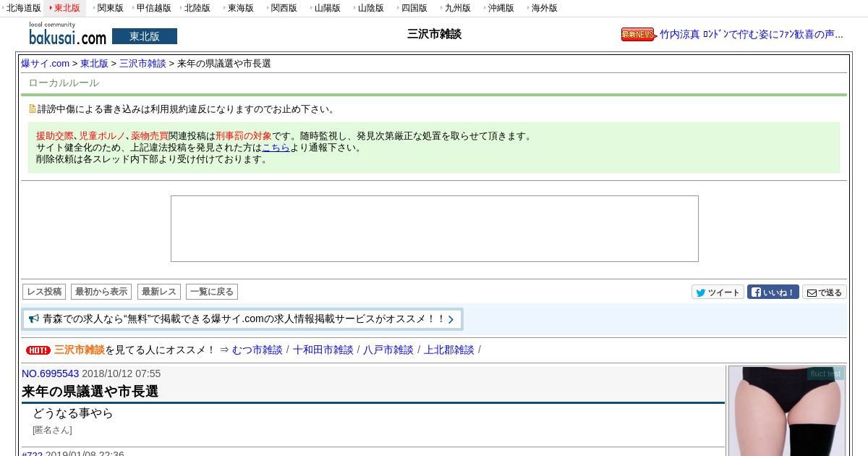
Task: Select 関西版 region tab
Action: pos(282,8)
